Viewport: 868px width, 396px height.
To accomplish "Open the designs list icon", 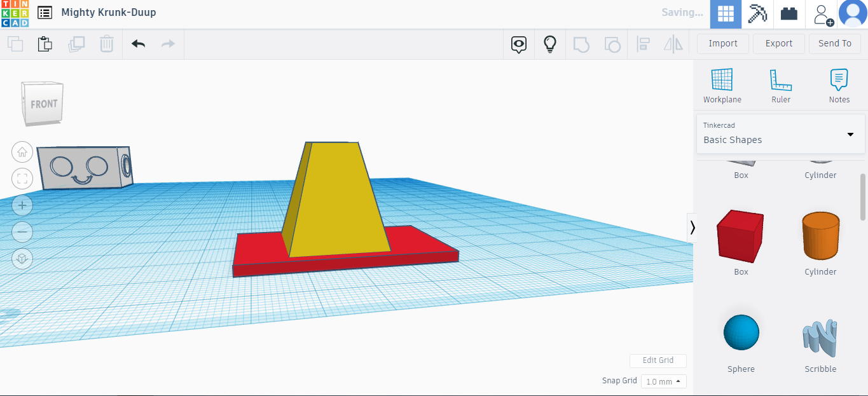I will [x=45, y=13].
